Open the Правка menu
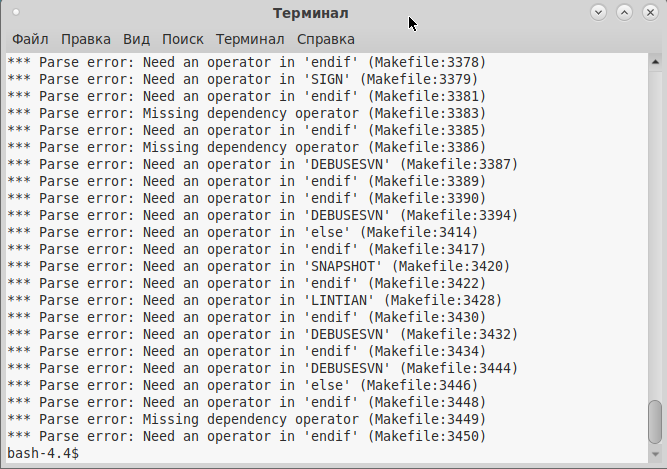 (85, 39)
